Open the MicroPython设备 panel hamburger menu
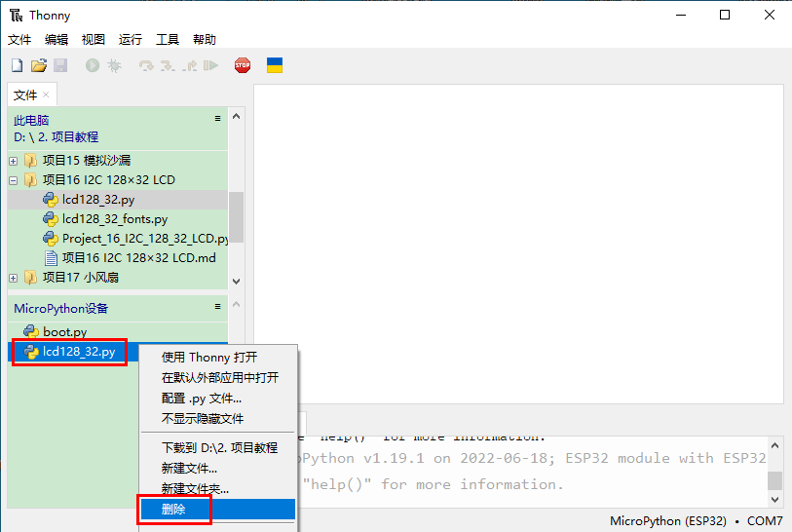The height and width of the screenshot is (532, 792). coord(218,307)
